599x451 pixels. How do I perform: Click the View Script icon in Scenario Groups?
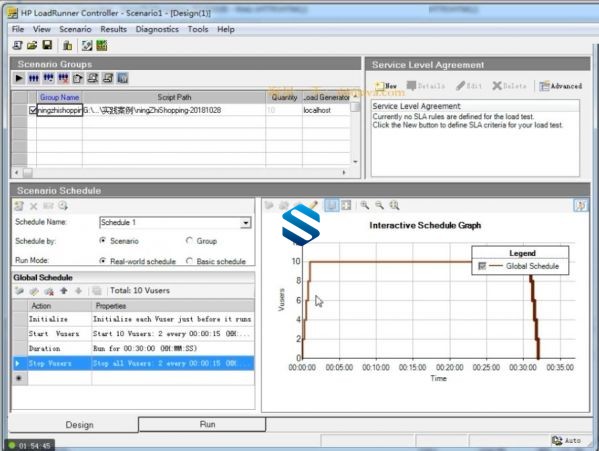[108, 79]
